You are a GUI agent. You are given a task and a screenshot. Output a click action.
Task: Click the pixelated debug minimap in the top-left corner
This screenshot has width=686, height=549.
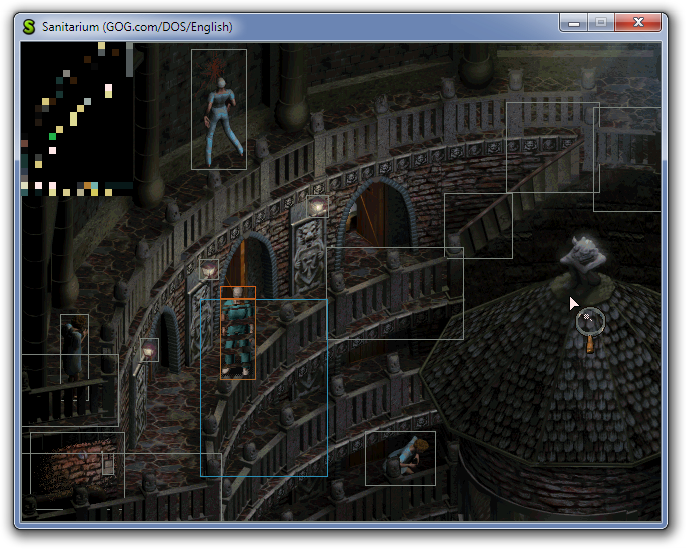(77, 119)
